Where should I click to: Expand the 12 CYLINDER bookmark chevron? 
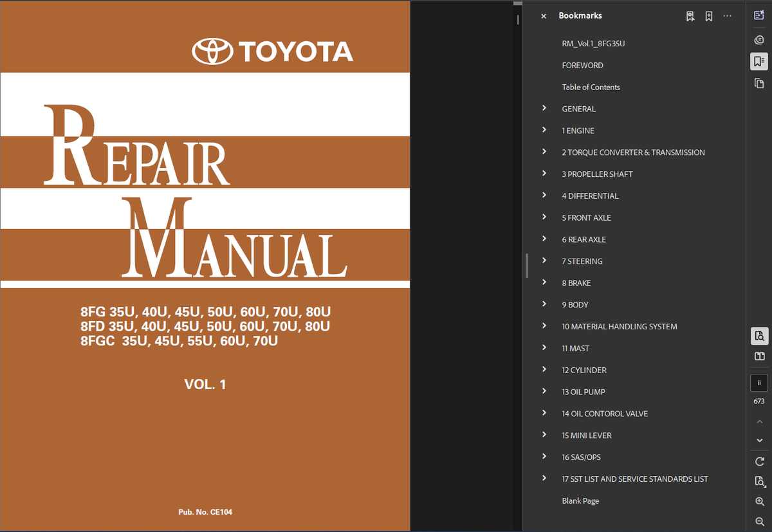(544, 369)
